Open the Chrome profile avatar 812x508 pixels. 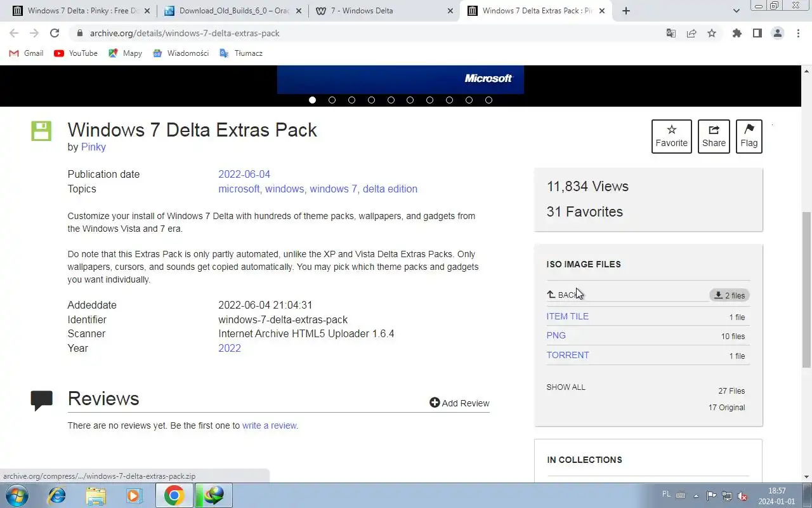777,33
